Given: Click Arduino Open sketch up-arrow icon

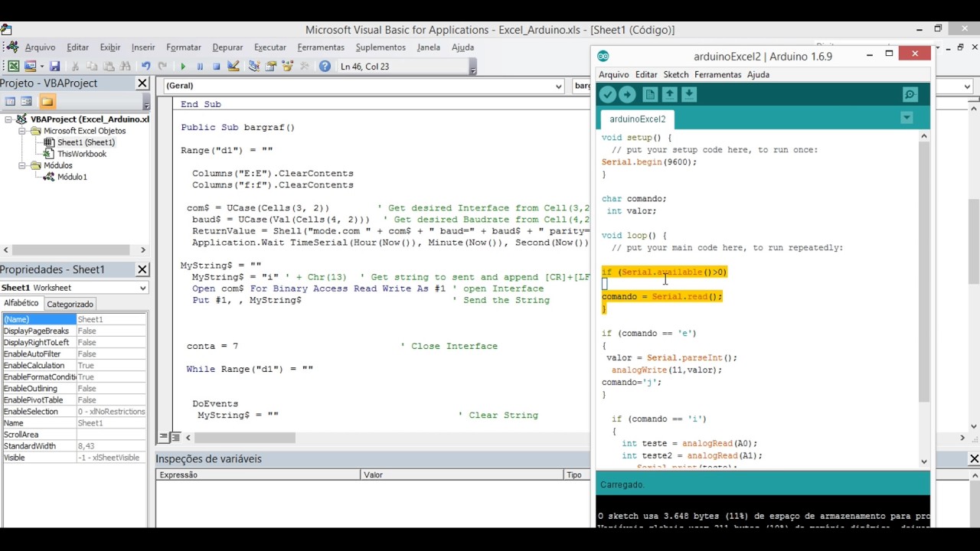Looking at the screenshot, I should pyautogui.click(x=669, y=94).
